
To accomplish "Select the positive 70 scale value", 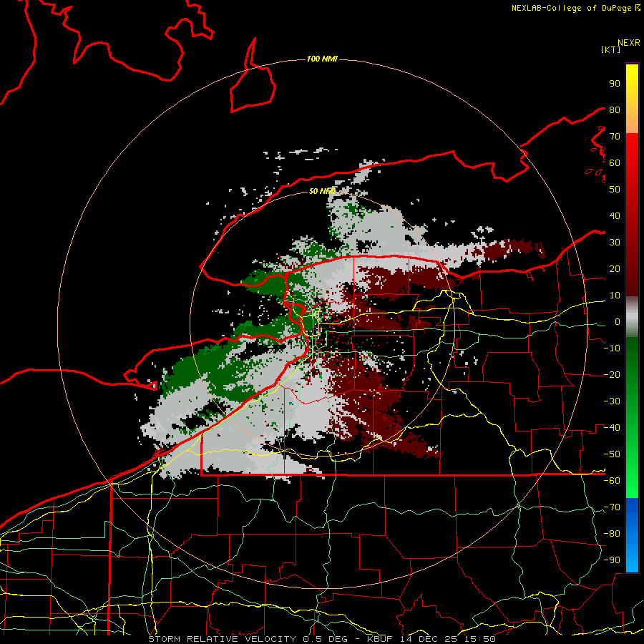I will coord(615,137).
